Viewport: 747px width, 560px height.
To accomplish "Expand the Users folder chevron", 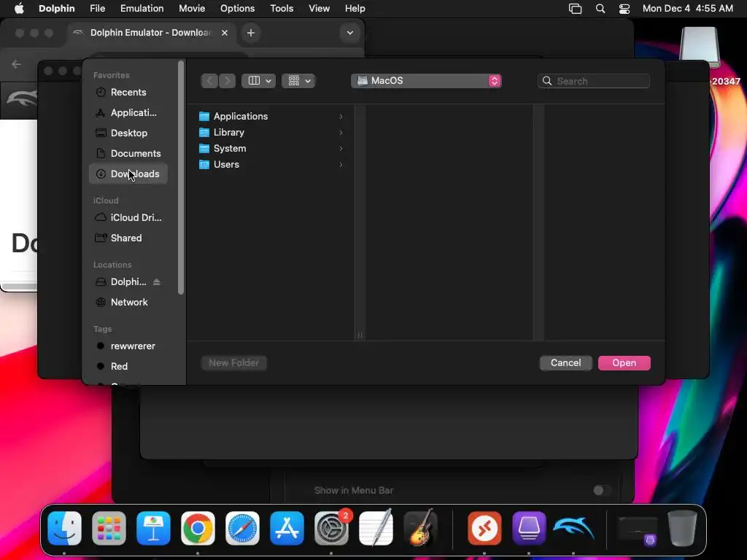I will (x=341, y=165).
